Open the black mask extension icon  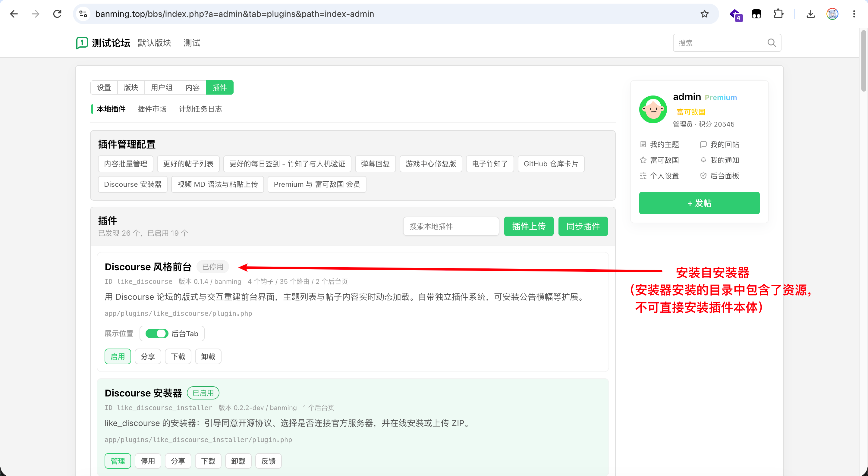click(x=756, y=14)
